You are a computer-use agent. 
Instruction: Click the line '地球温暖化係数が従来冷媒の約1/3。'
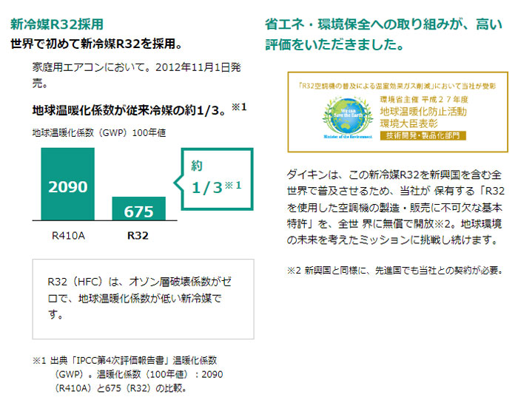pyautogui.click(x=129, y=110)
